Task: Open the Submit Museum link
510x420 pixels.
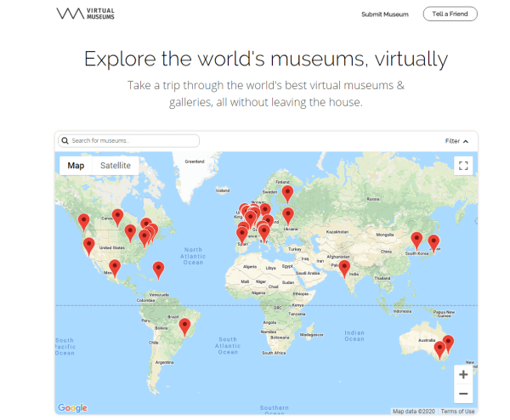Action: 385,14
